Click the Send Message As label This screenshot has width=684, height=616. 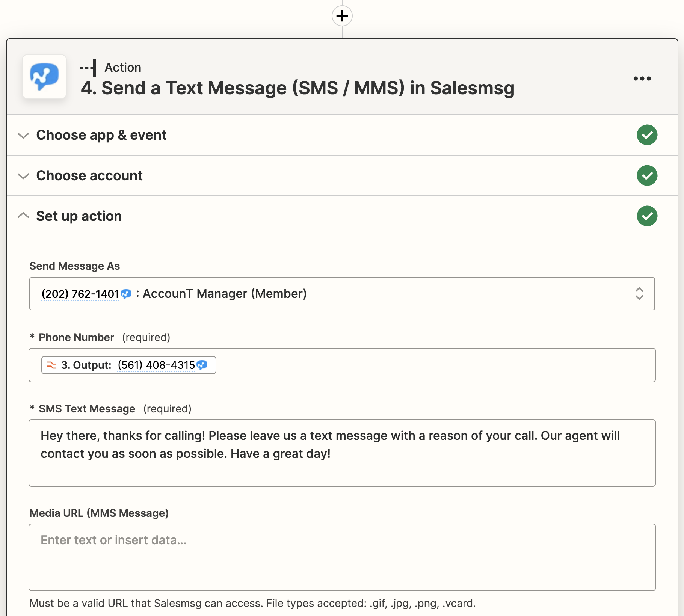pyautogui.click(x=74, y=266)
